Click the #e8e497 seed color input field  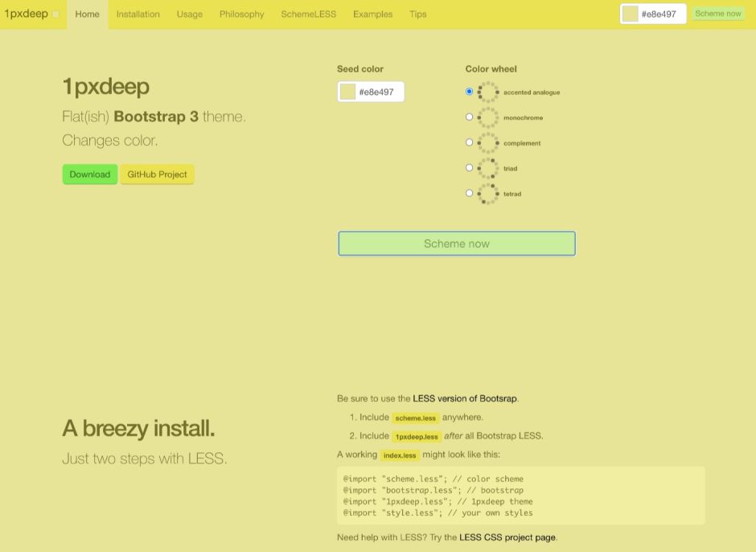[378, 91]
